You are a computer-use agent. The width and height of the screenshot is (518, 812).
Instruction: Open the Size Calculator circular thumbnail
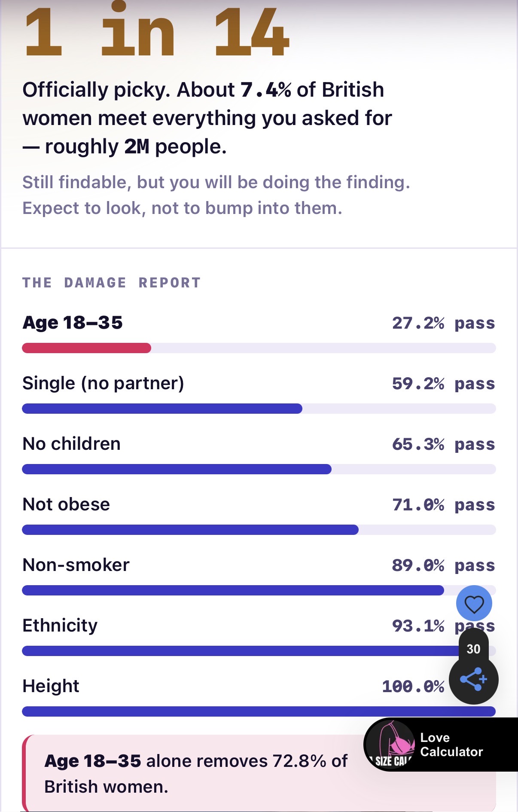tap(390, 745)
